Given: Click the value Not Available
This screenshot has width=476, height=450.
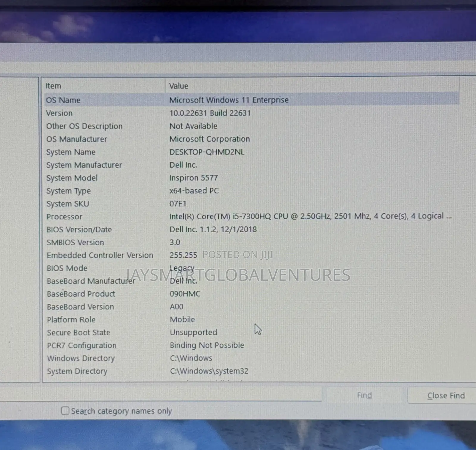Looking at the screenshot, I should 193,126.
